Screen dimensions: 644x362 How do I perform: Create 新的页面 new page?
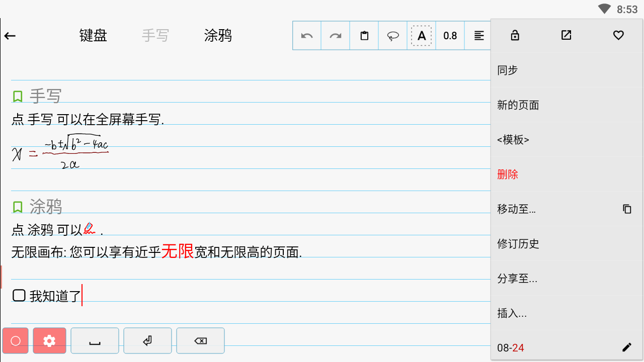coord(567,105)
